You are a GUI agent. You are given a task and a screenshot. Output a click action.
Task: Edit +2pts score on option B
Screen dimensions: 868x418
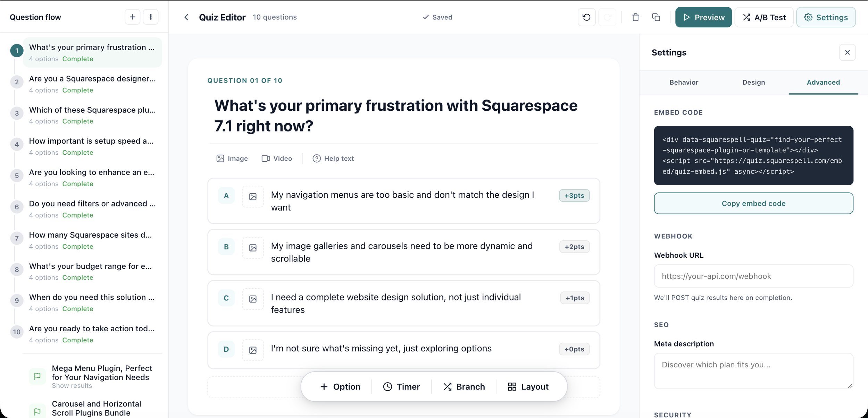point(574,247)
